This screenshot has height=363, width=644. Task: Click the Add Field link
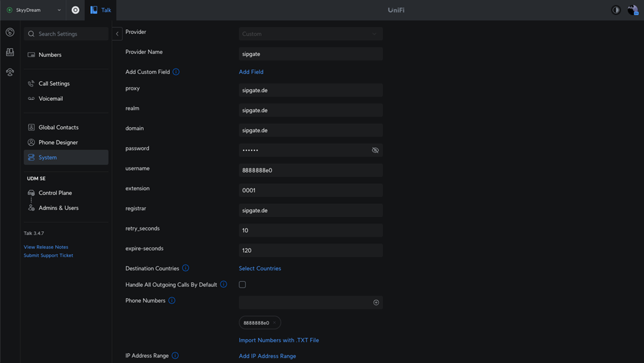pyautogui.click(x=251, y=72)
